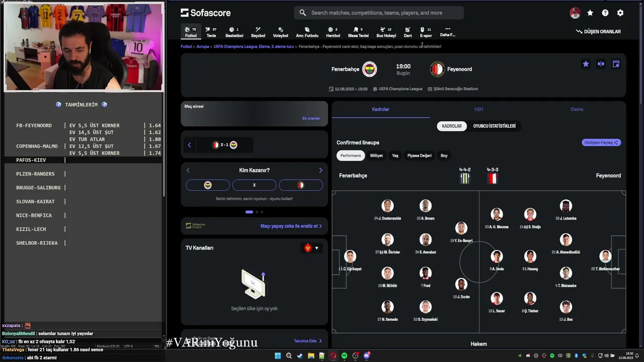Expand the Daha Fazla sports menu
The height and width of the screenshot is (362, 644).
coord(447,32)
